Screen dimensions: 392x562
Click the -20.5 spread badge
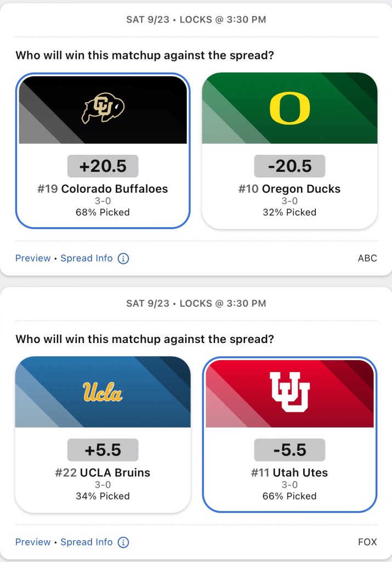click(289, 166)
